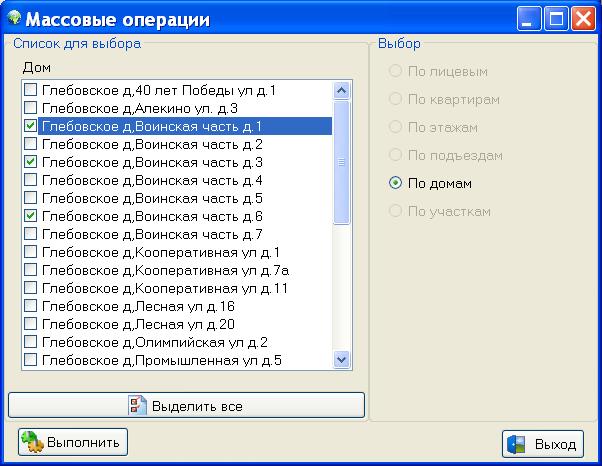This screenshot has width=602, height=466.
Task: Uncheck the box for Воинская часть д.3
Action: point(30,162)
